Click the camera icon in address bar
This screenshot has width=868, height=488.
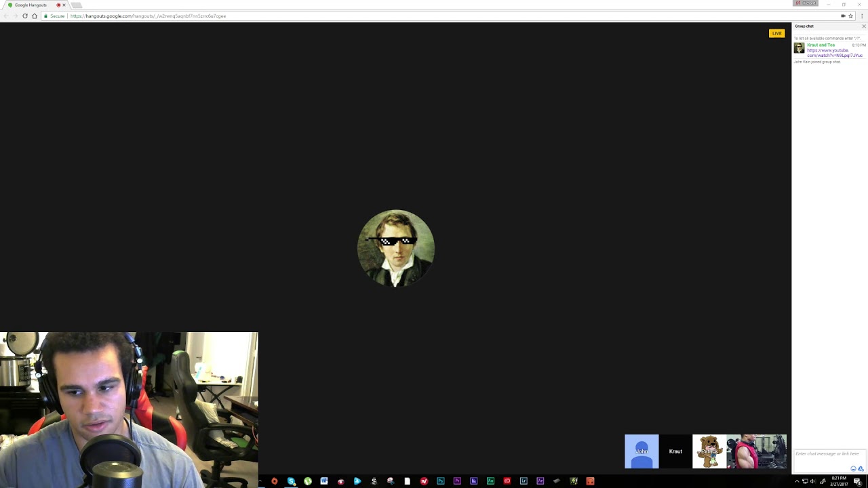coord(843,16)
